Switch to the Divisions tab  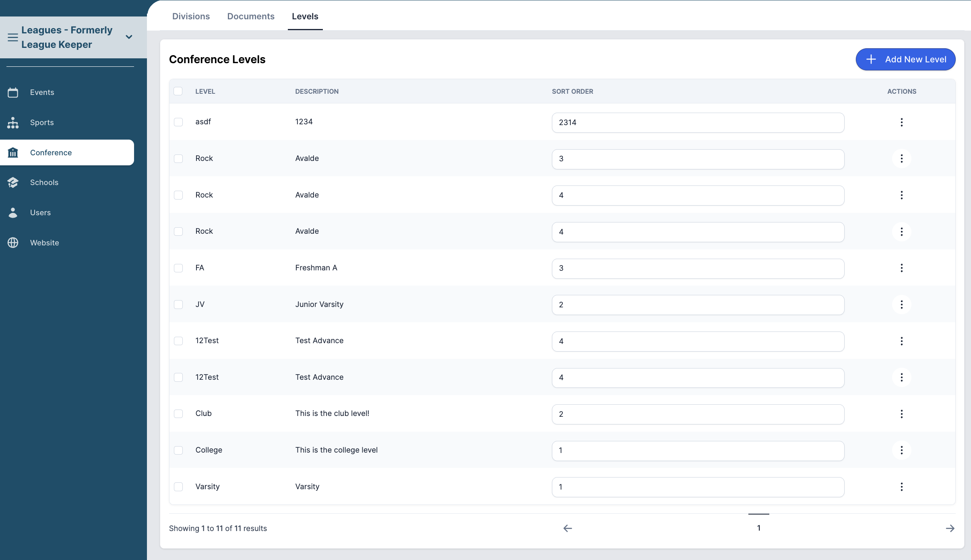(x=191, y=16)
